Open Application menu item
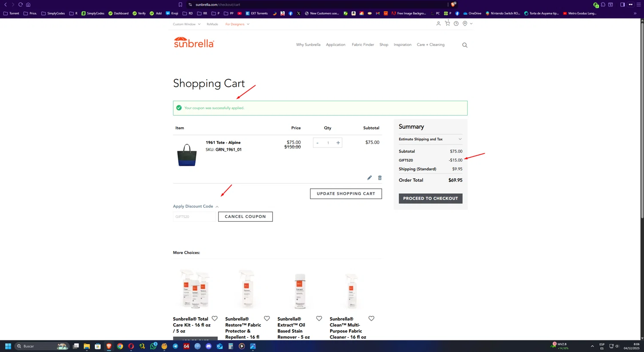The image size is (644, 352). (x=335, y=45)
